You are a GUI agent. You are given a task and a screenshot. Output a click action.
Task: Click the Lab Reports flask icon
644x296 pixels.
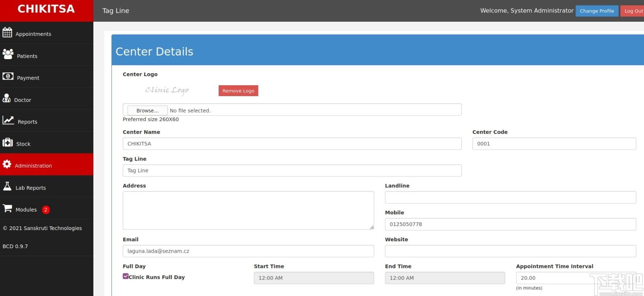(x=7, y=186)
